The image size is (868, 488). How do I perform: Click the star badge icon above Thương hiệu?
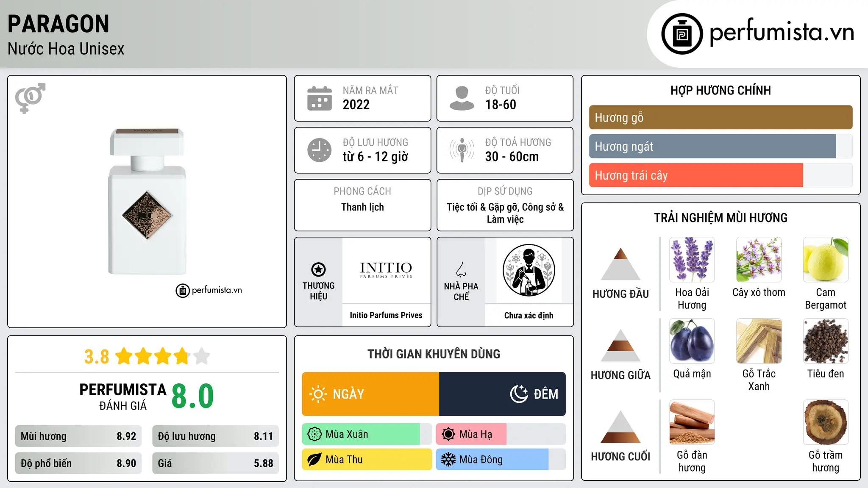coord(318,269)
